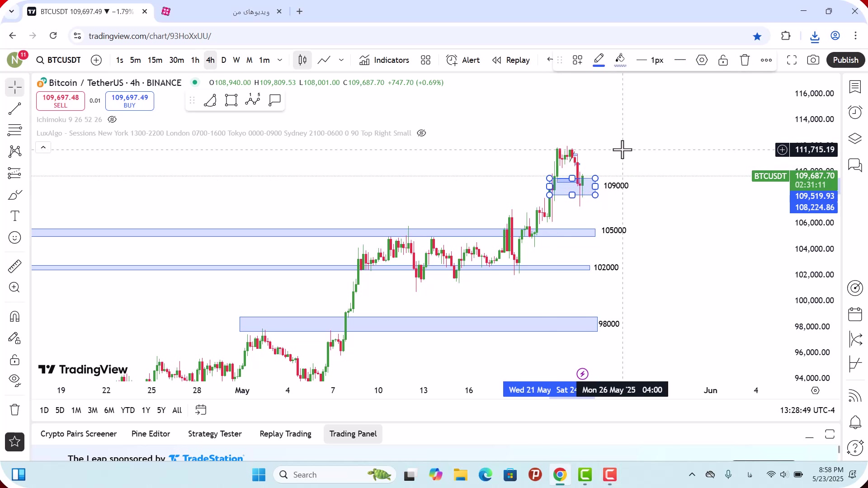
Task: Click the 109,697.49 BUY button
Action: pyautogui.click(x=130, y=101)
